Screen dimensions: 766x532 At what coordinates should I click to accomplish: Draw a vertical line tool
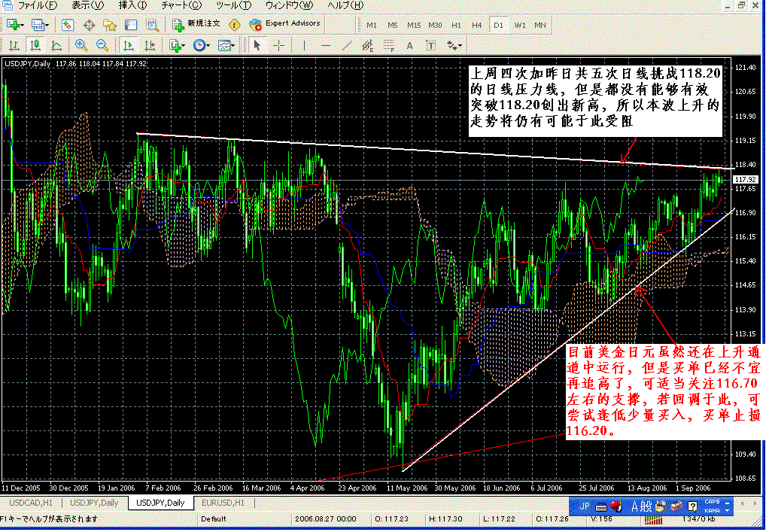click(x=304, y=45)
